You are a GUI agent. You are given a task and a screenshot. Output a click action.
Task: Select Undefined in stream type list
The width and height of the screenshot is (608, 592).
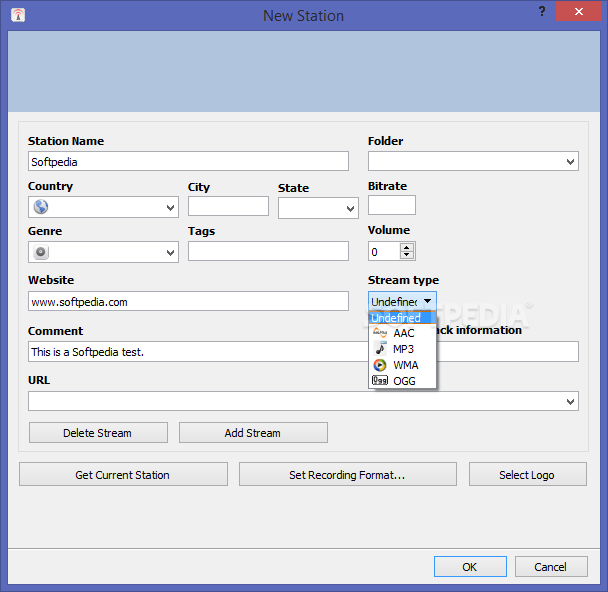click(x=402, y=318)
